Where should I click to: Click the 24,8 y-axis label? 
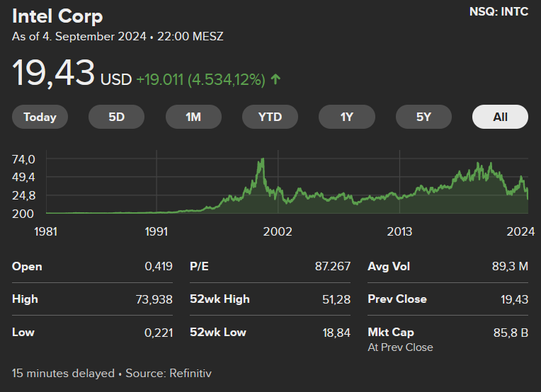coord(23,196)
